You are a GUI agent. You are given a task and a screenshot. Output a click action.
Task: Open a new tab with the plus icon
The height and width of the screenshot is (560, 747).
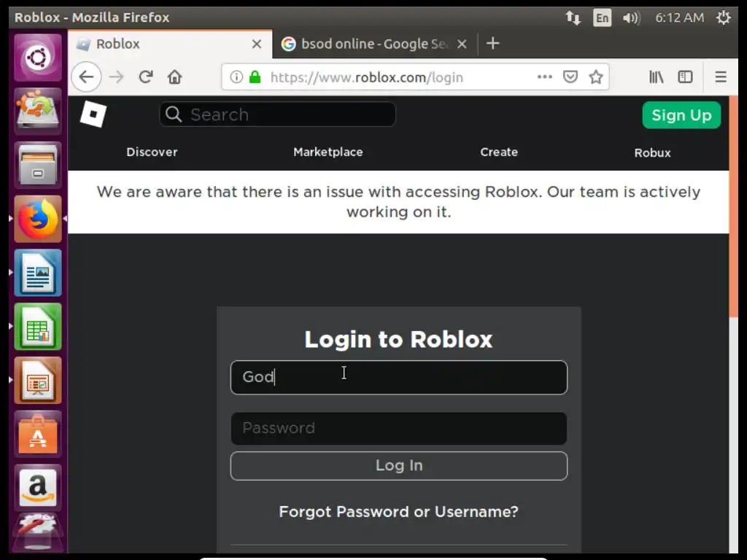click(493, 43)
